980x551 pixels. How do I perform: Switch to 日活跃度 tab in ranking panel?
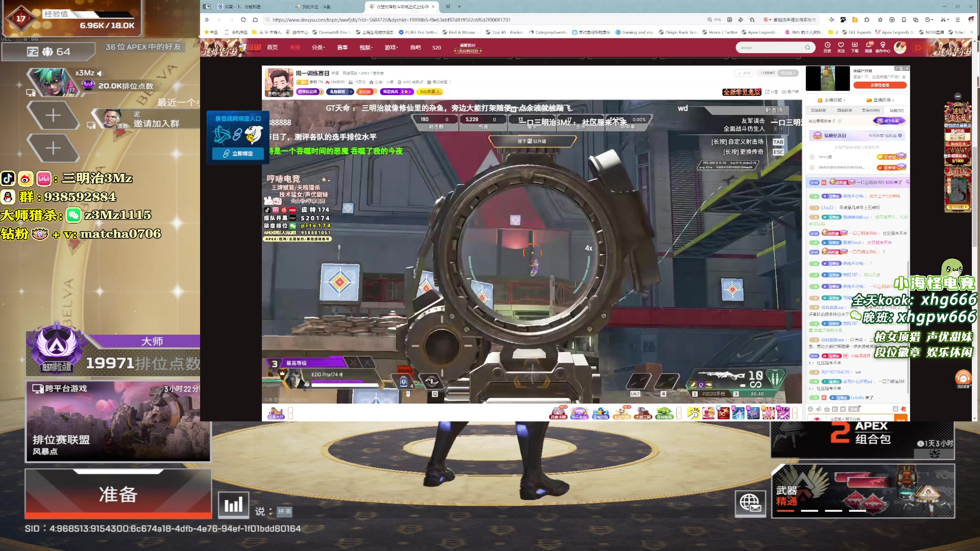(x=818, y=110)
